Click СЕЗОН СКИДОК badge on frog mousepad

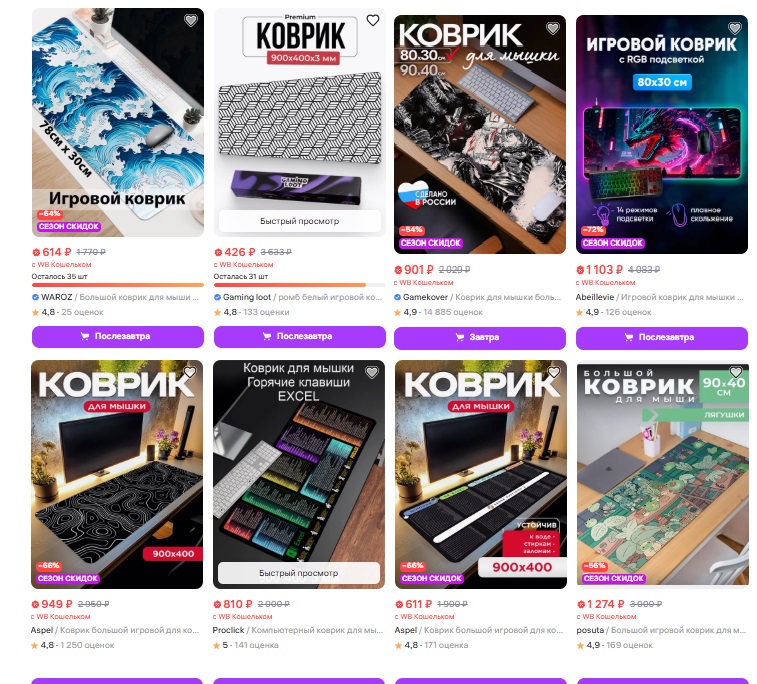pos(614,578)
